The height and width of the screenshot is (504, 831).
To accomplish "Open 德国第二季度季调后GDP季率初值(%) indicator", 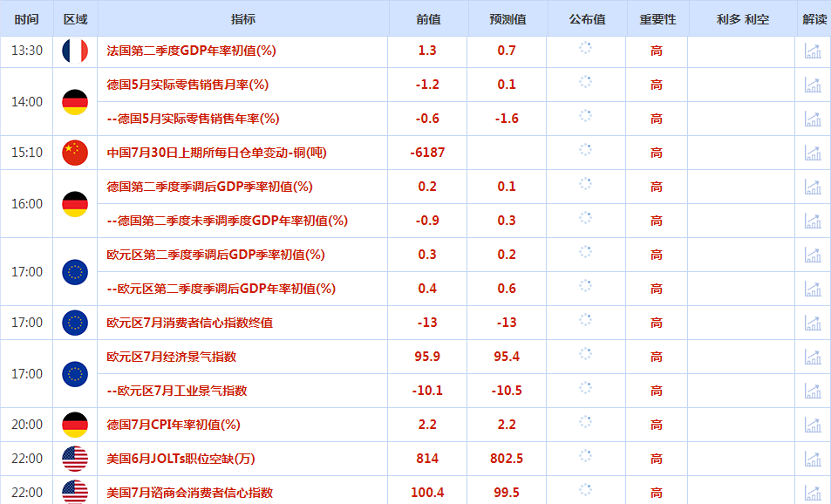I will point(210,187).
